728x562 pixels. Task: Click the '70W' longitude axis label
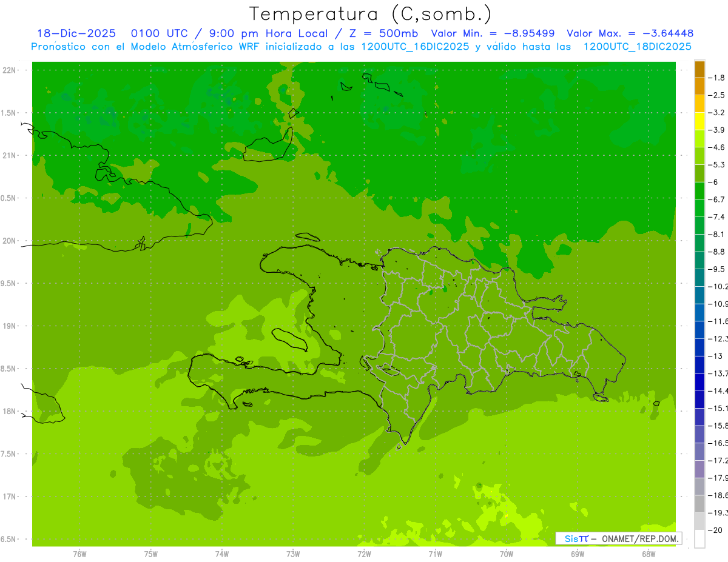click(x=507, y=554)
